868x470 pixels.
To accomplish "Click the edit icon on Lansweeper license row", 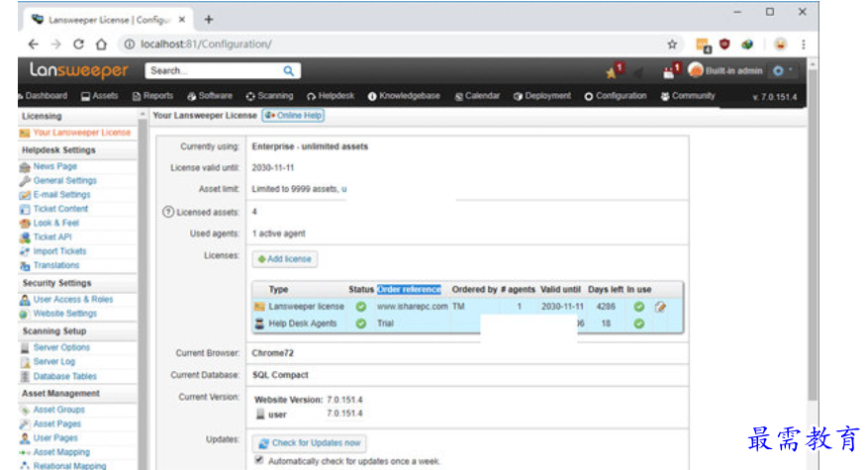I will (660, 307).
